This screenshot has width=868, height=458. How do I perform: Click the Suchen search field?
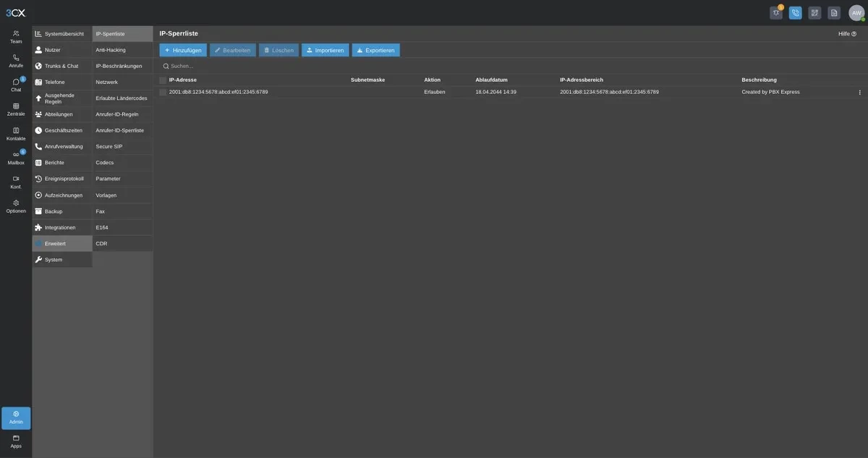510,66
